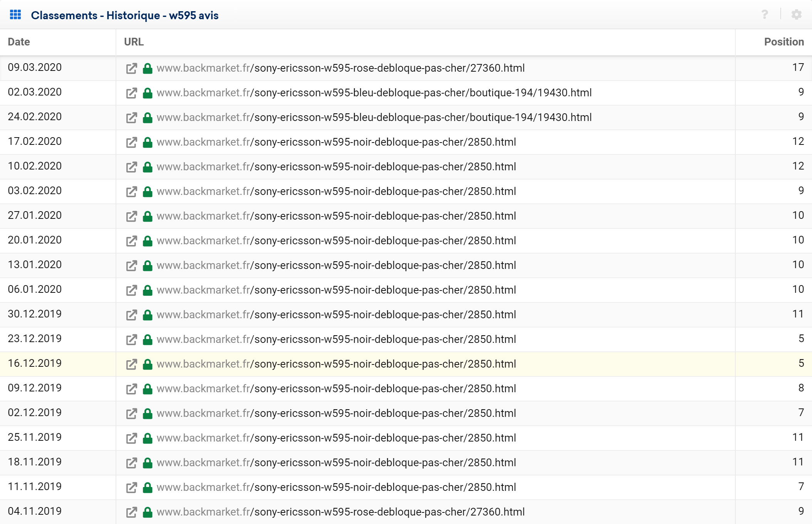Image resolution: width=812 pixels, height=524 pixels.
Task: Open the w595-noir URL dated 02.12.2019
Action: point(336,413)
